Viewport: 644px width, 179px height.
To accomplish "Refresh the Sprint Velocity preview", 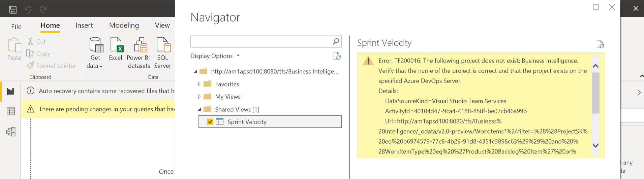I will [600, 44].
